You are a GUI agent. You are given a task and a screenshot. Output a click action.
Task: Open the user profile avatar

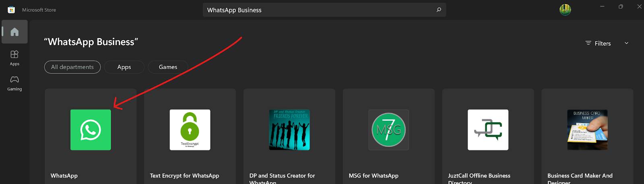pos(565,10)
